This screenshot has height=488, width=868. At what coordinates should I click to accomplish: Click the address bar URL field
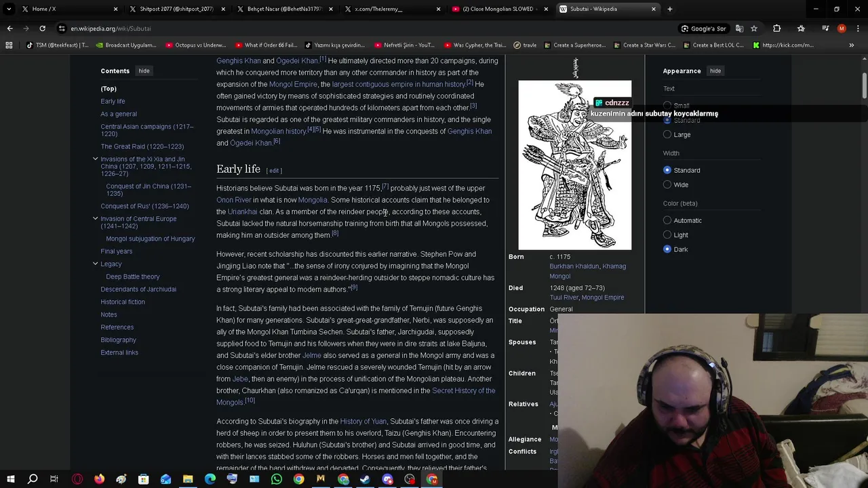coord(366,28)
